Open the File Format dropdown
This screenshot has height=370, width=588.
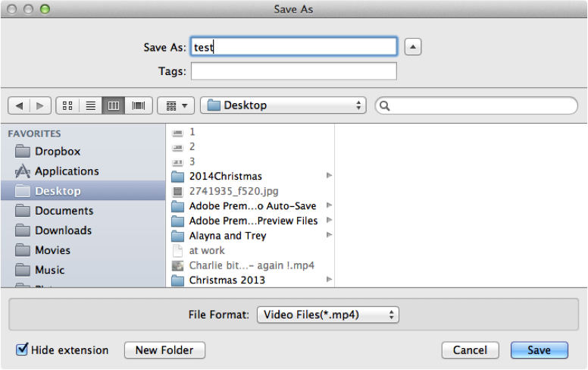click(x=327, y=314)
